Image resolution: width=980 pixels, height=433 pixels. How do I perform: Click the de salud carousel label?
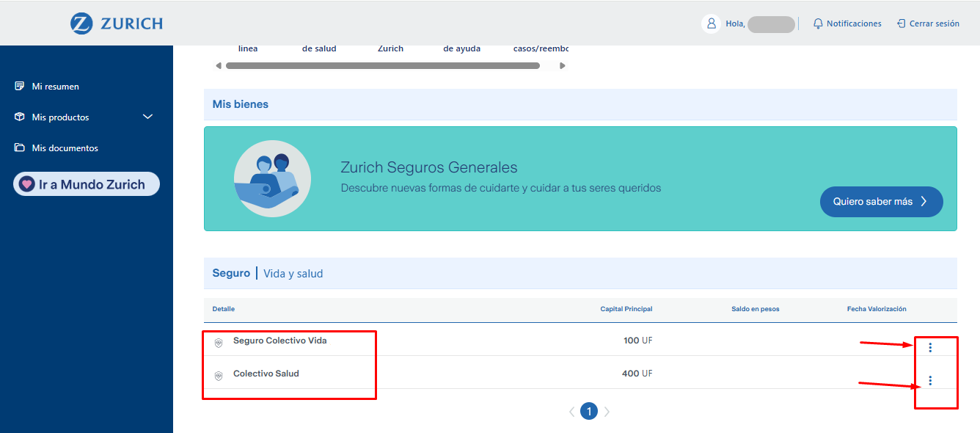tap(319, 49)
